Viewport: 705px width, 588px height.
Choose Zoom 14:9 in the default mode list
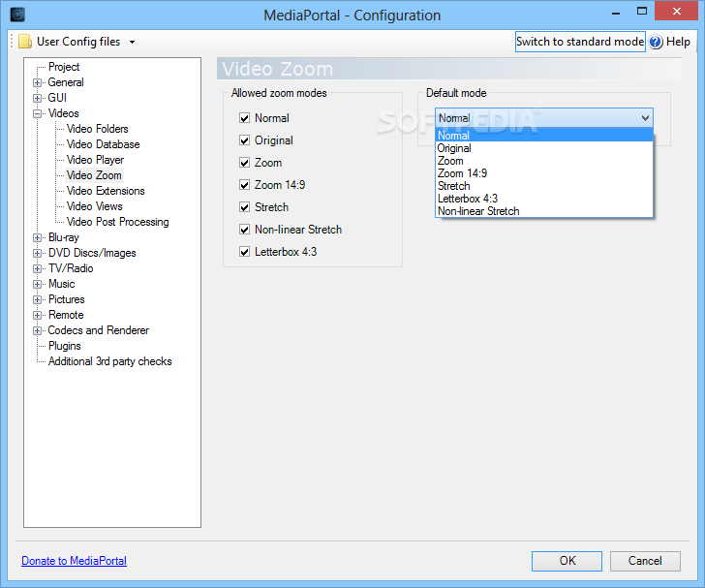544,173
